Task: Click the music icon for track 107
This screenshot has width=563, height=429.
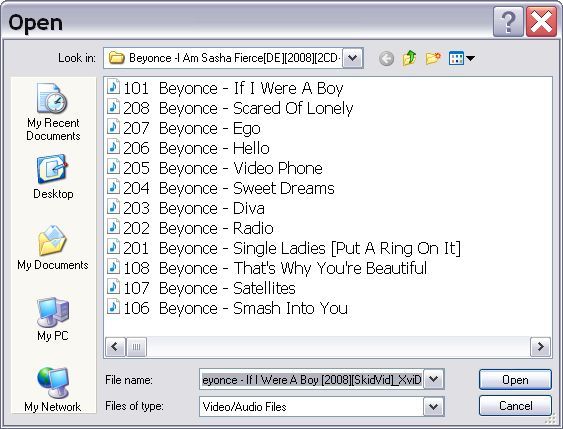Action: point(113,287)
